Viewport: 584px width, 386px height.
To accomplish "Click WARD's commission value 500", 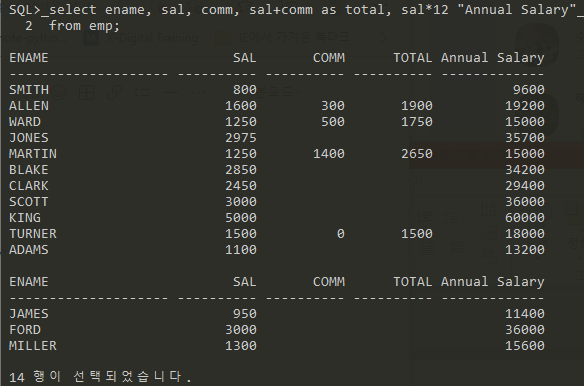I will (x=333, y=122).
